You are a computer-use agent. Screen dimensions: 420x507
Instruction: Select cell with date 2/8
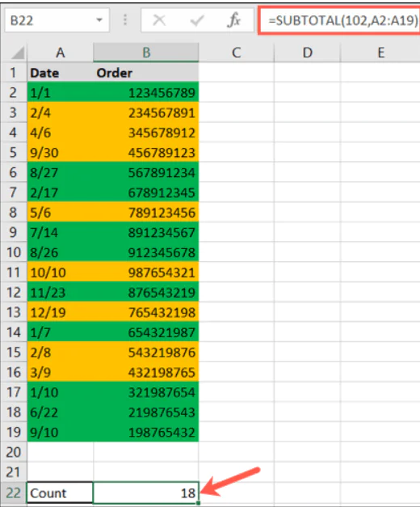pyautogui.click(x=60, y=352)
